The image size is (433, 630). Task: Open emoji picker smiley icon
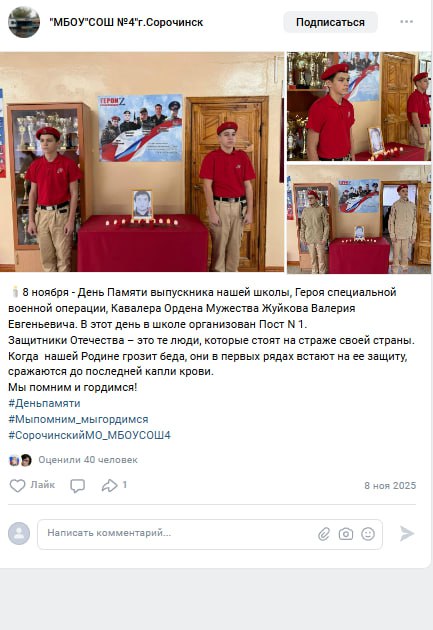(x=368, y=534)
